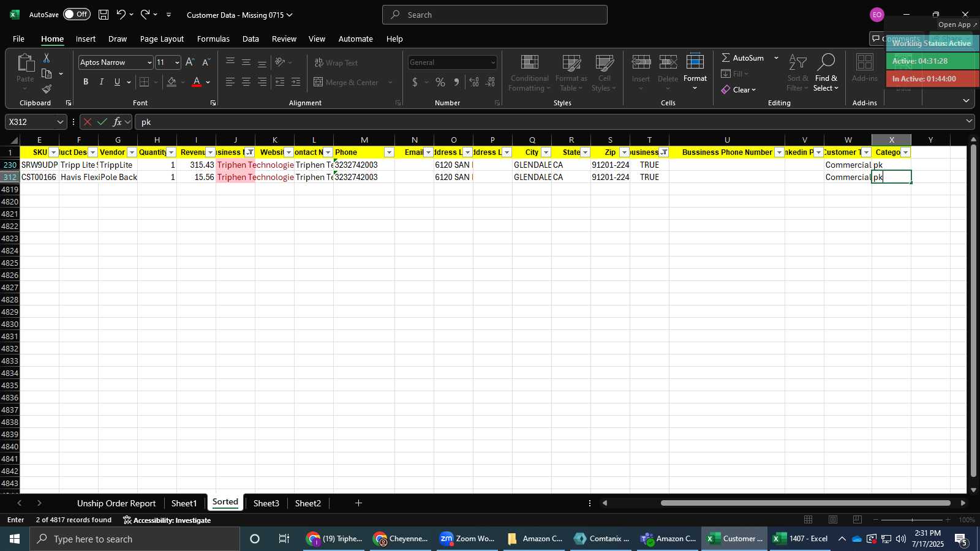The height and width of the screenshot is (551, 980).
Task: Open the Zip column filter dropdown
Action: (625, 152)
